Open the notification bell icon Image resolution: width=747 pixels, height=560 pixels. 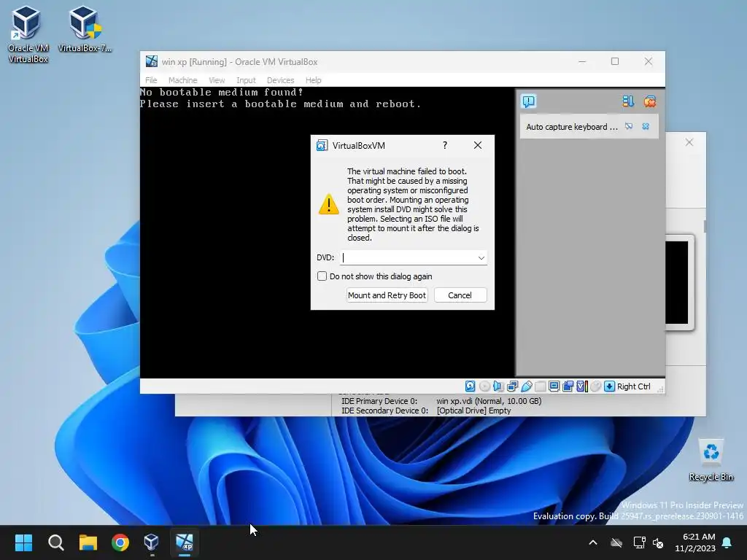[727, 542]
